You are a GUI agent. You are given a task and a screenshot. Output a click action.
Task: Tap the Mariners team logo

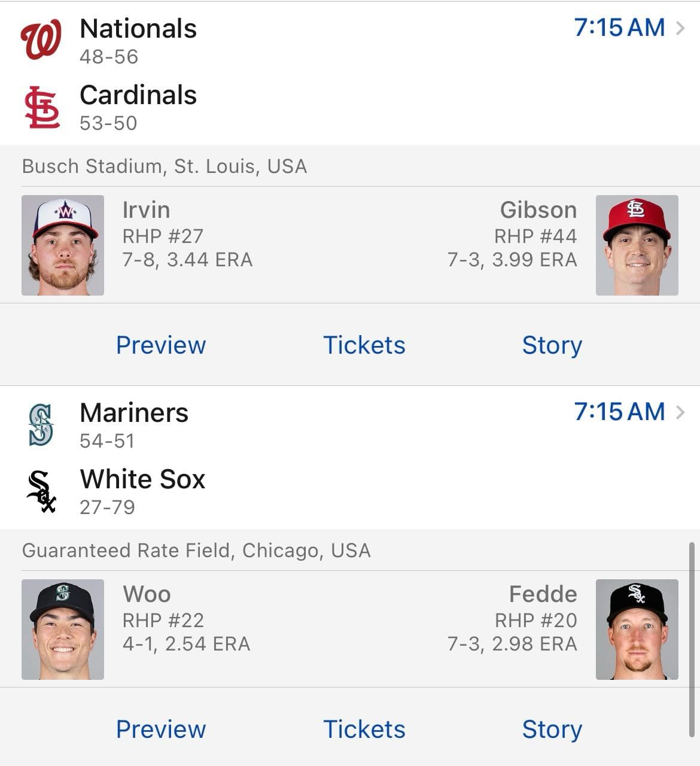tap(41, 425)
